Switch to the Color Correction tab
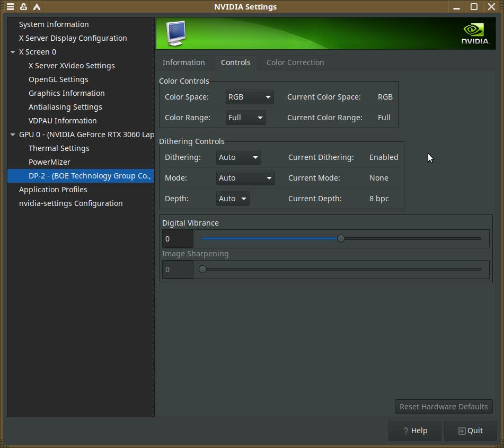This screenshot has height=448, width=504. pyautogui.click(x=295, y=62)
